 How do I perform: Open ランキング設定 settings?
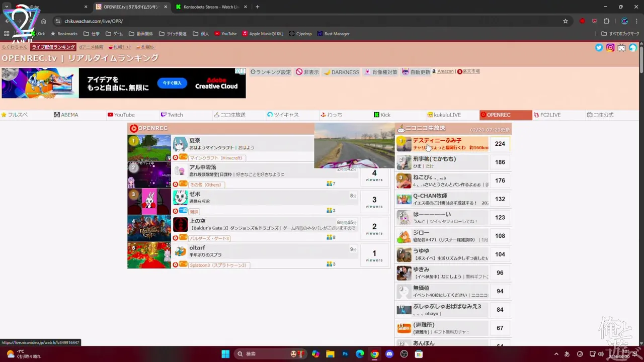pos(271,72)
